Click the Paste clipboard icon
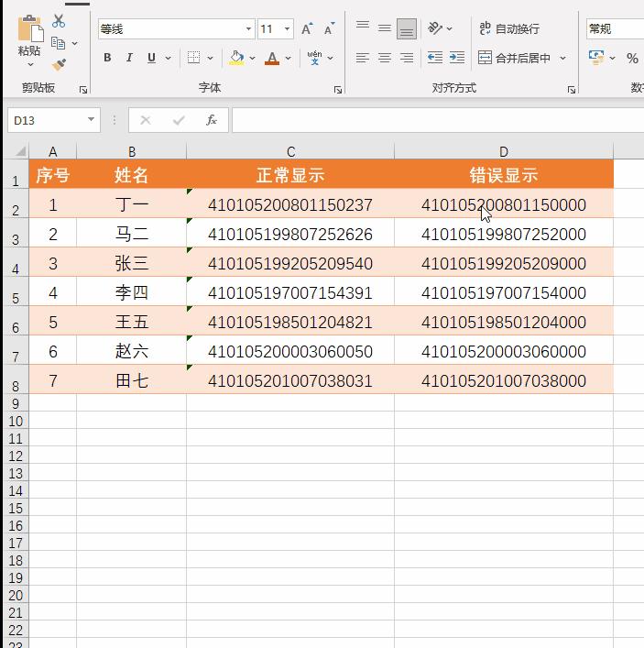Viewport: 644px width, 648px height. (30, 29)
